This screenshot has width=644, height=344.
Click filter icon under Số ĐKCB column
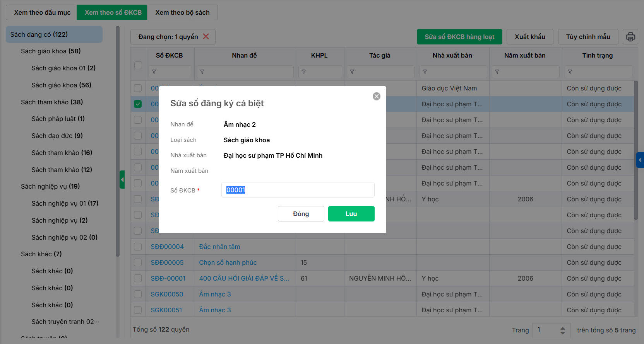[x=154, y=72]
